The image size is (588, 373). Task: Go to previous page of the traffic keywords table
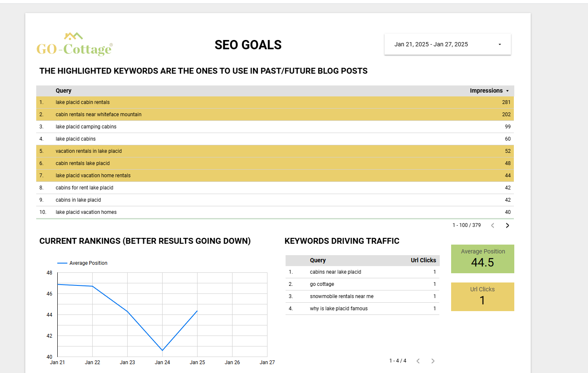coord(418,361)
